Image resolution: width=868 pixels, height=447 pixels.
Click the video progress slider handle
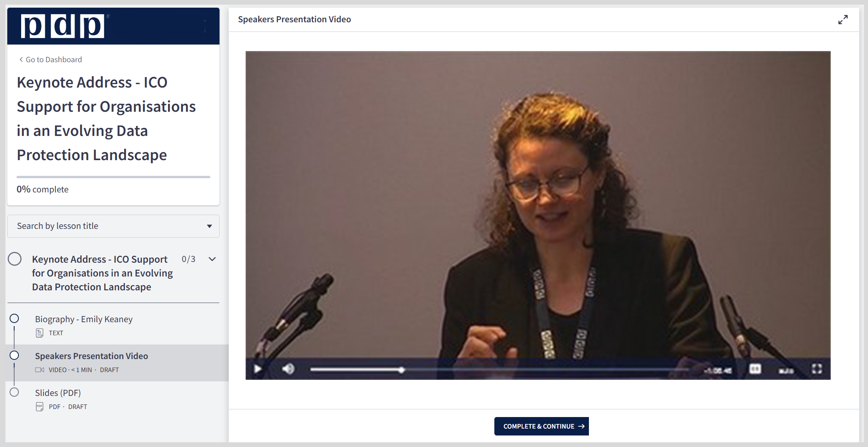click(x=401, y=370)
